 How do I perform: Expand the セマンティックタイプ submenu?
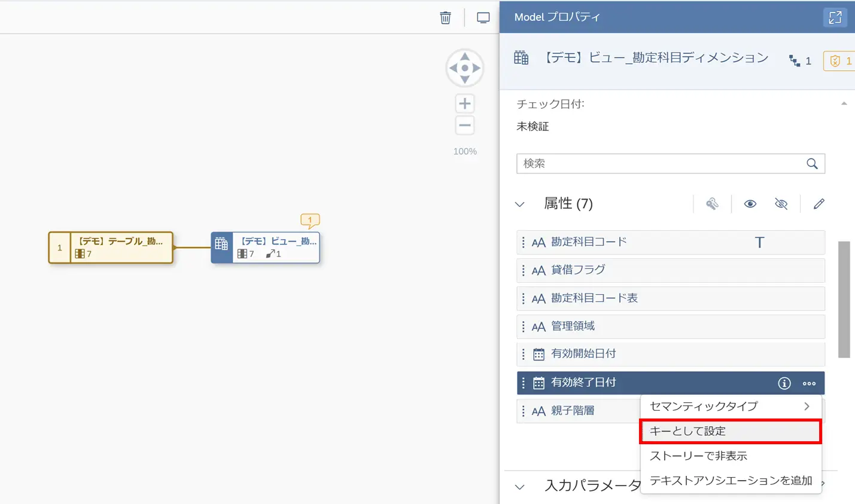[x=731, y=407]
